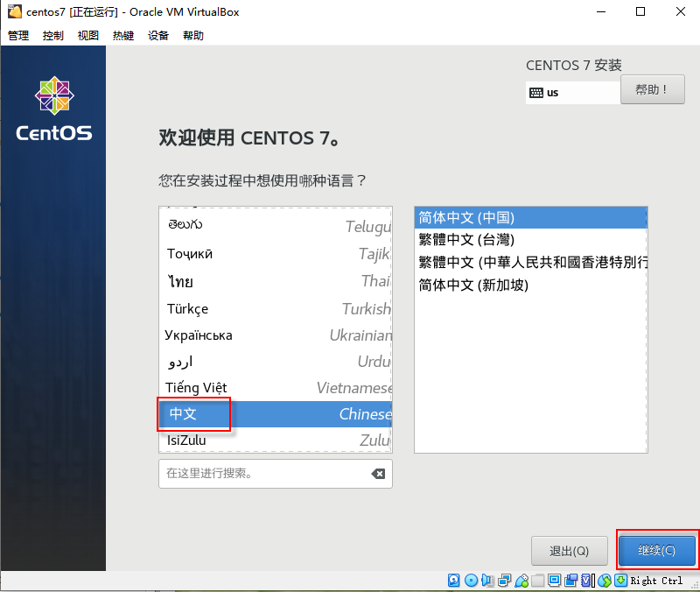Viewport: 700px width, 592px height.
Task: Open the 视图 menu
Action: [88, 35]
